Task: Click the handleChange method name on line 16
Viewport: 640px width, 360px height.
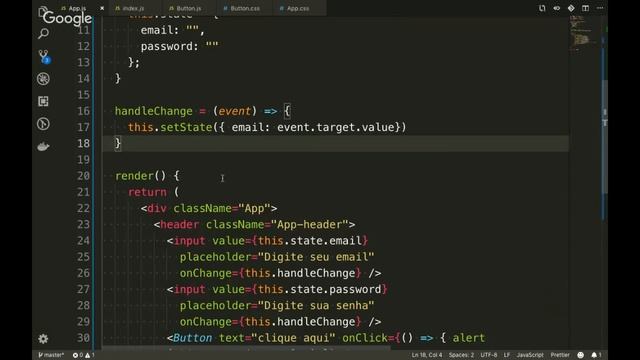Action: pos(153,111)
